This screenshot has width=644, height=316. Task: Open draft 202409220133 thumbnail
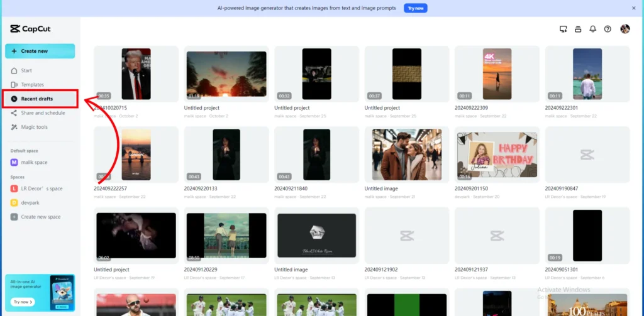coord(226,155)
